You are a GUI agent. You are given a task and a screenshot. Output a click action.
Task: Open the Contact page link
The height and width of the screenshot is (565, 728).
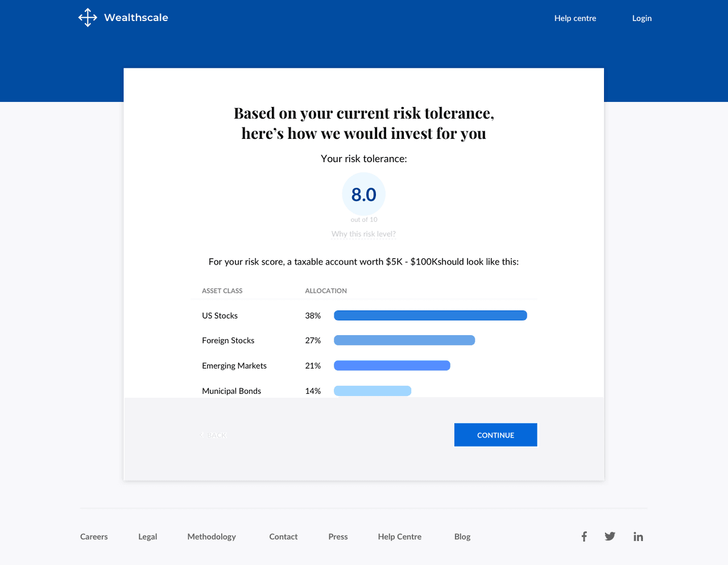[x=283, y=536]
